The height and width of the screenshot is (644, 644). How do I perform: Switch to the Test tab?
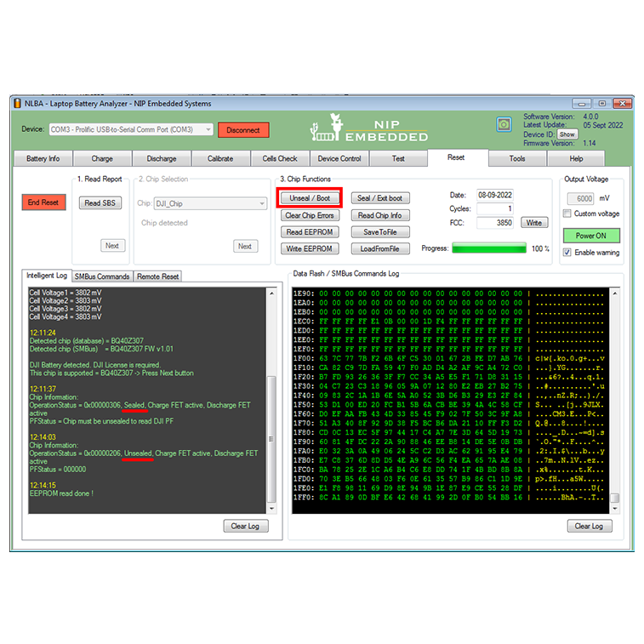pos(398,158)
